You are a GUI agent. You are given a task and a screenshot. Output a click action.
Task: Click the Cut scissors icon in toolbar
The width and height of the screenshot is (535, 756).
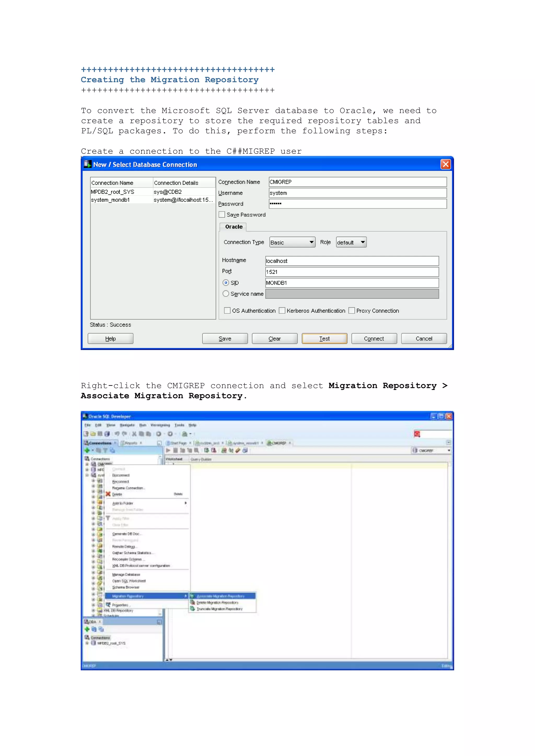click(134, 434)
